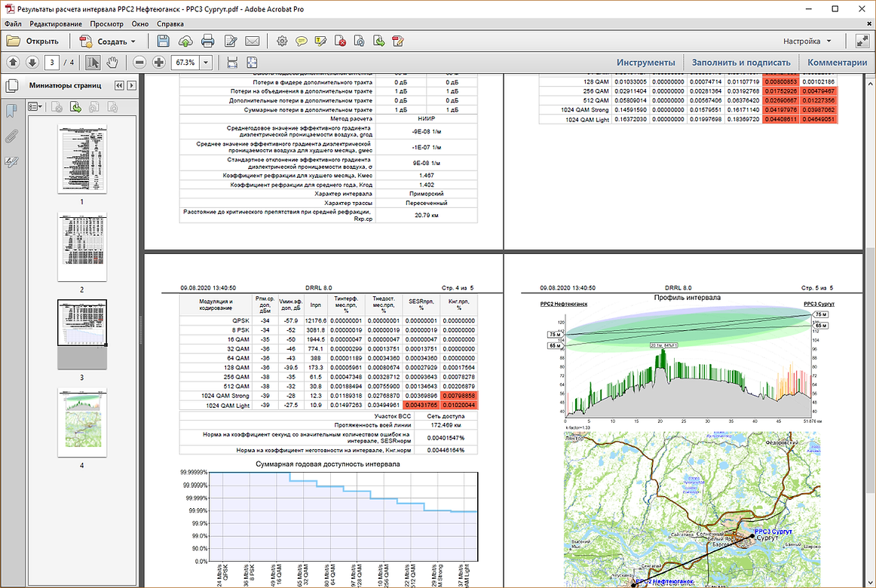
Task: Click the gear settings icon
Action: [x=282, y=41]
